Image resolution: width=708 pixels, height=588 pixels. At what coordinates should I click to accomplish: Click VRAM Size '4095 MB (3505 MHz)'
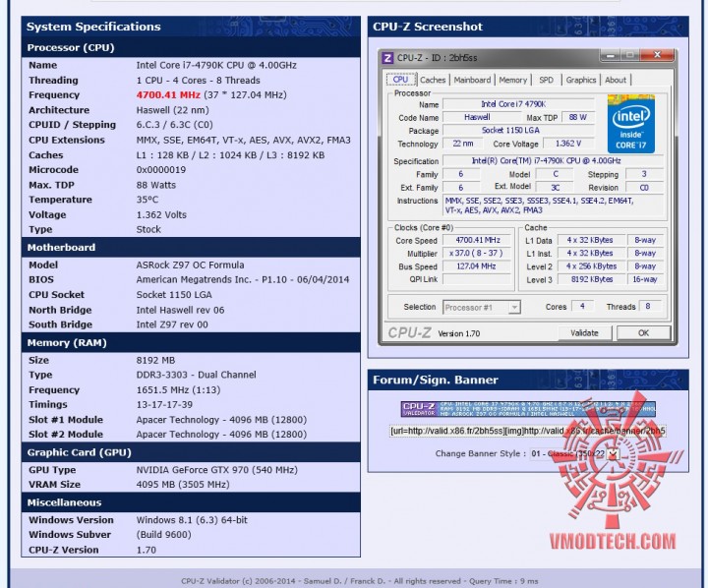[183, 485]
